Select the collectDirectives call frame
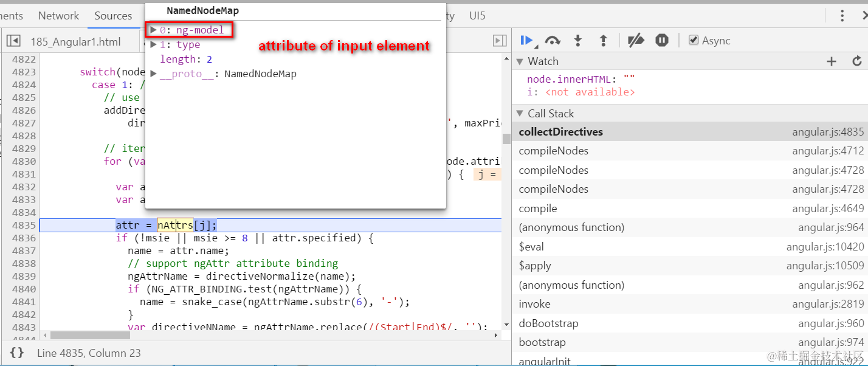868x366 pixels. [x=691, y=132]
